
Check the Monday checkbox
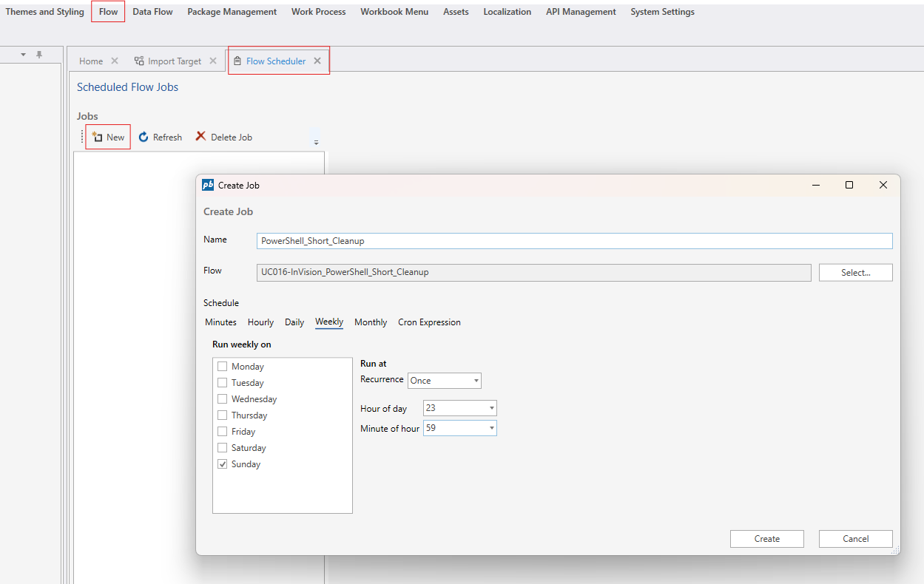tap(222, 367)
